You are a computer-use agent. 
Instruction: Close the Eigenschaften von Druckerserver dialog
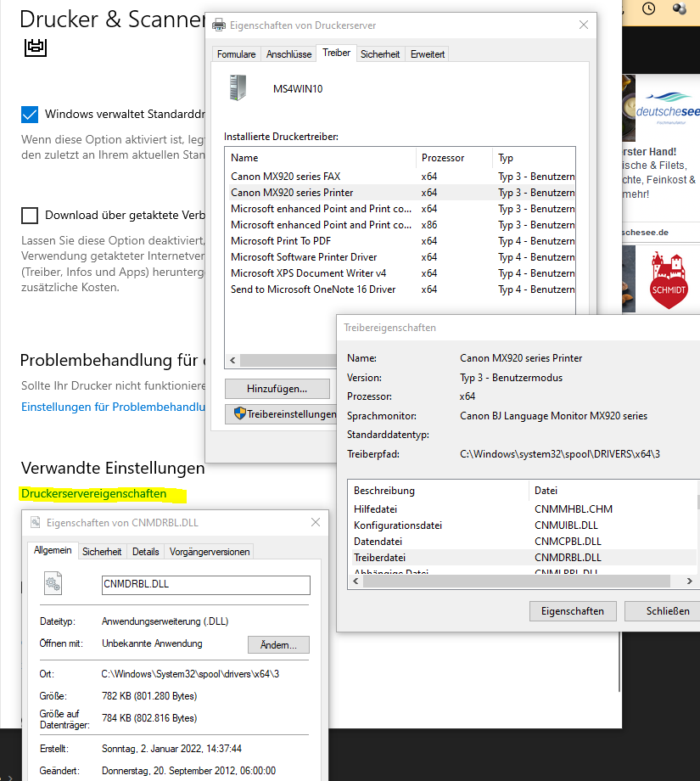click(584, 25)
